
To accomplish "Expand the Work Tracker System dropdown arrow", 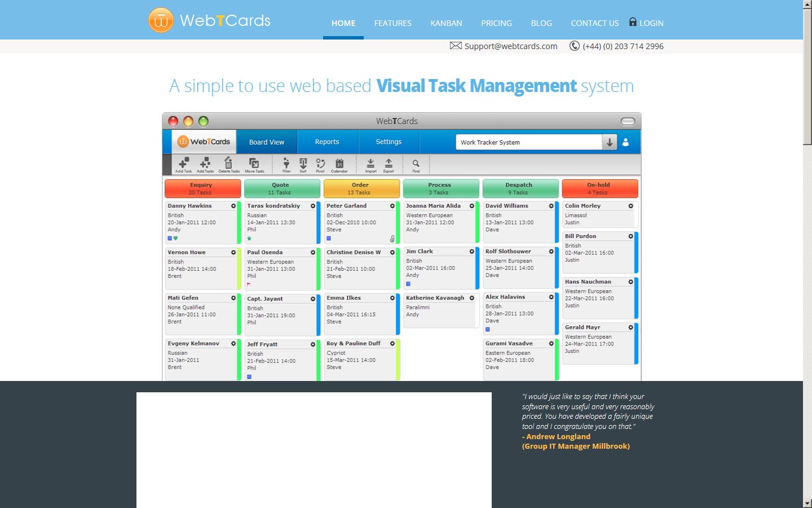I will pos(610,142).
